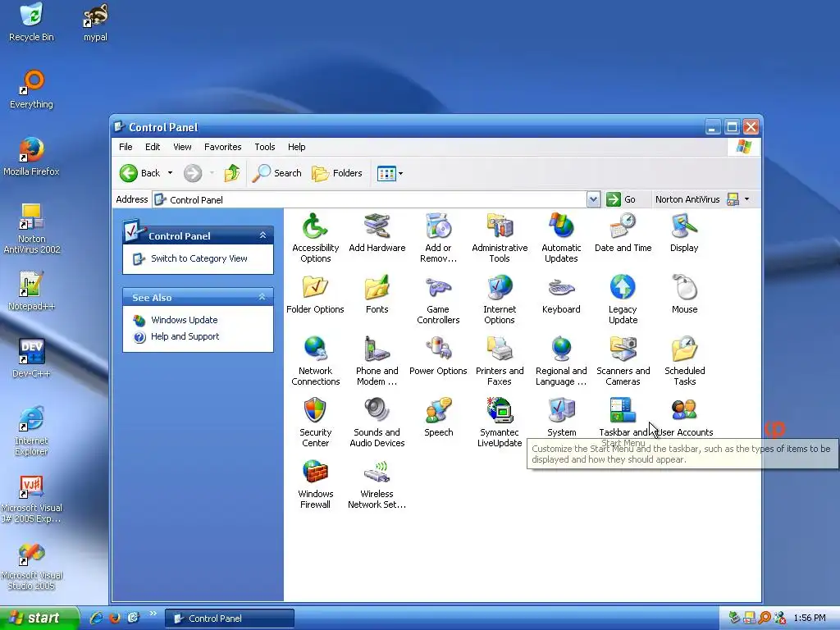Open the Edit menu

coord(153,147)
